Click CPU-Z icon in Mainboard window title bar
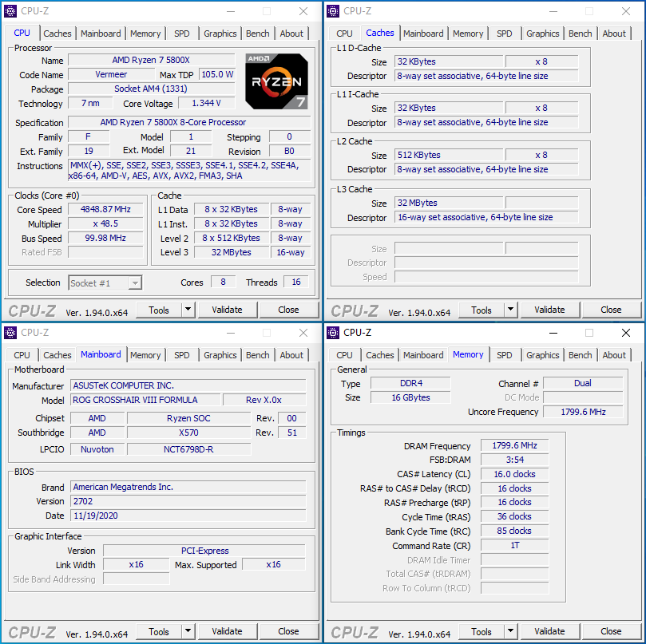 pos(10,332)
